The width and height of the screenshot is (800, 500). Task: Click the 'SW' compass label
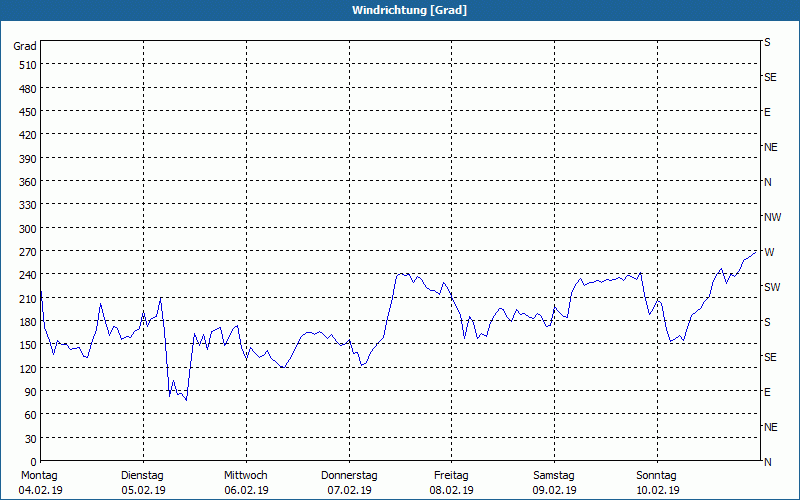tap(772, 287)
